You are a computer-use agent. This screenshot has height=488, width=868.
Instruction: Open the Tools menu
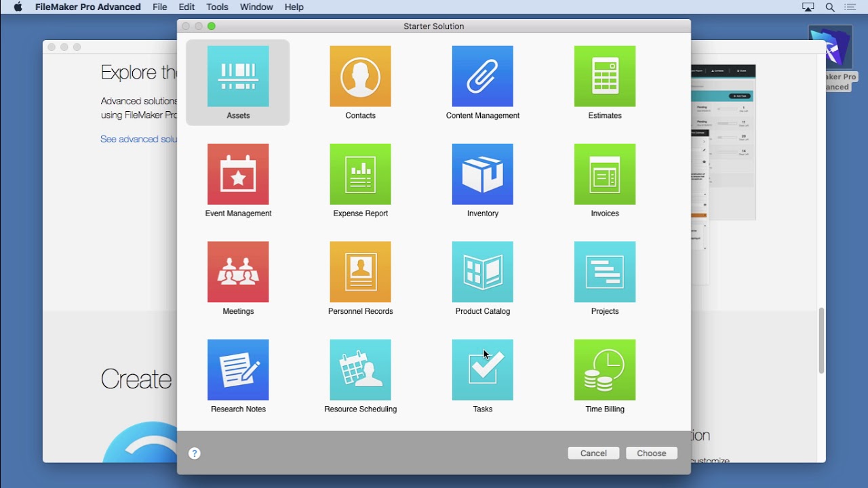[x=217, y=7]
